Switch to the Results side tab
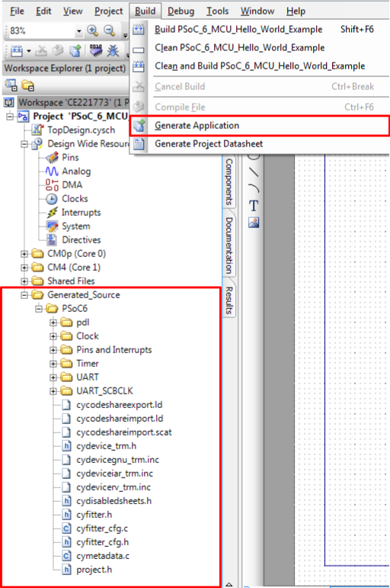 [229, 300]
